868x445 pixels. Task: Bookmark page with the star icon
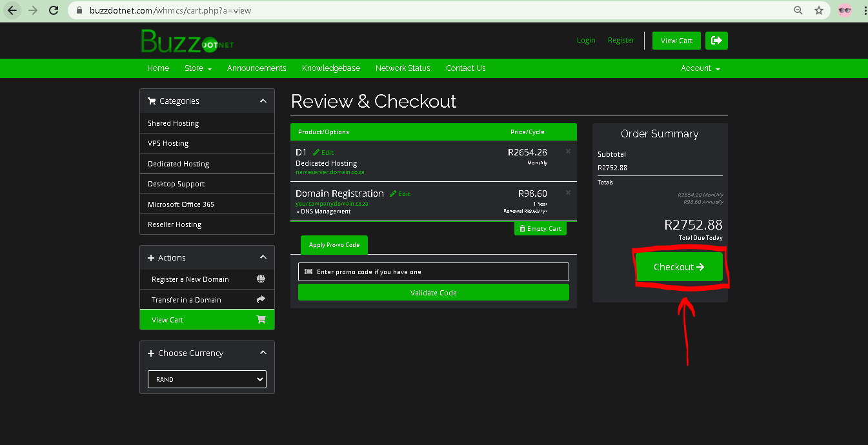click(x=818, y=10)
